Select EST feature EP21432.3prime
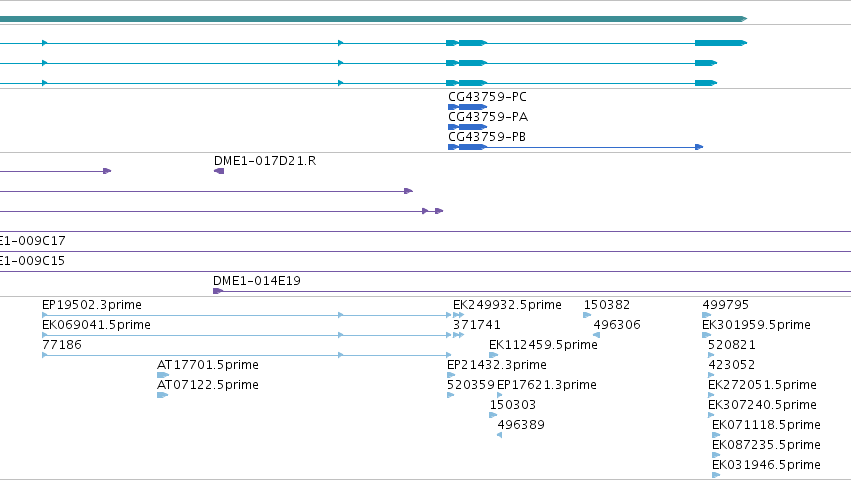This screenshot has height=480, width=851. pos(497,365)
